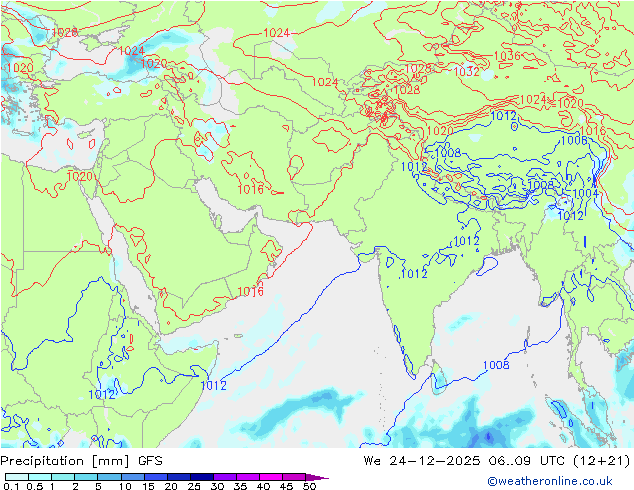Click the 'Precipitation [mm] GFS' title text
This screenshot has width=634, height=490.
[81, 461]
